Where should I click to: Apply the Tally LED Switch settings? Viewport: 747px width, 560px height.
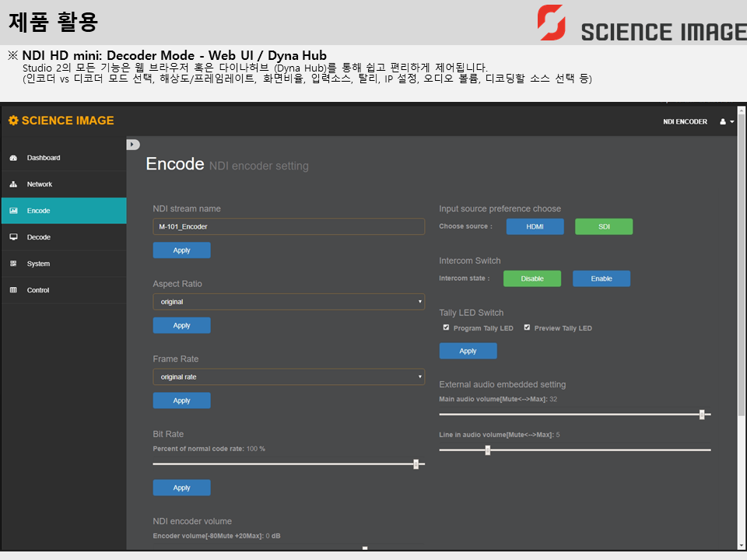468,351
